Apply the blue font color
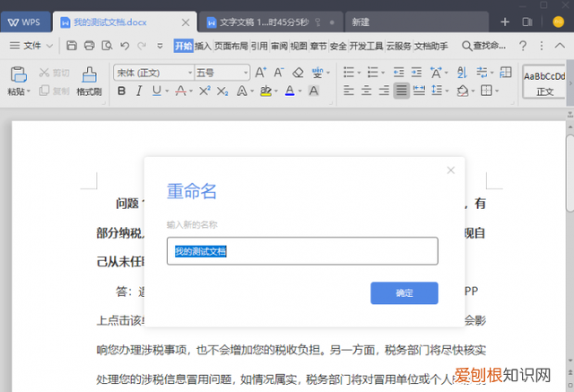Viewport: 574px width, 392px height. tap(290, 91)
